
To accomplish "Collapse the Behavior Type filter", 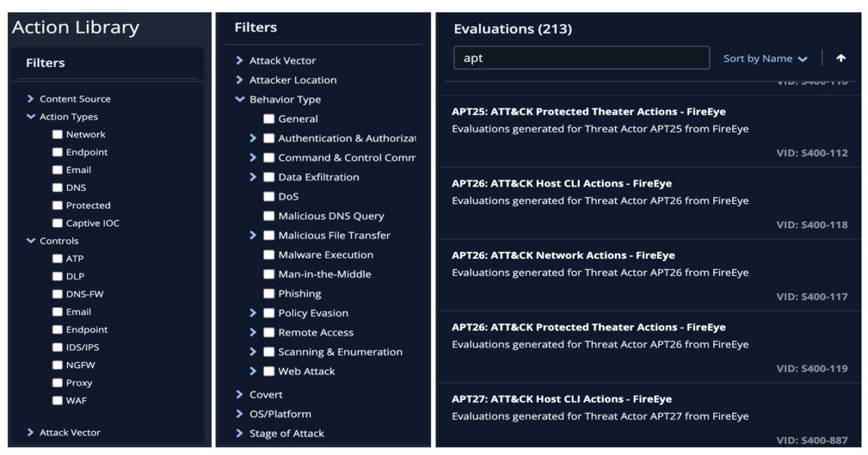I will tap(240, 100).
